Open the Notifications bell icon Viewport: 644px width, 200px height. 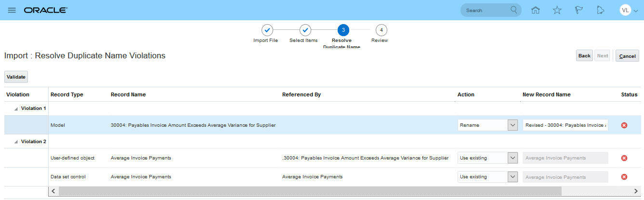(600, 10)
